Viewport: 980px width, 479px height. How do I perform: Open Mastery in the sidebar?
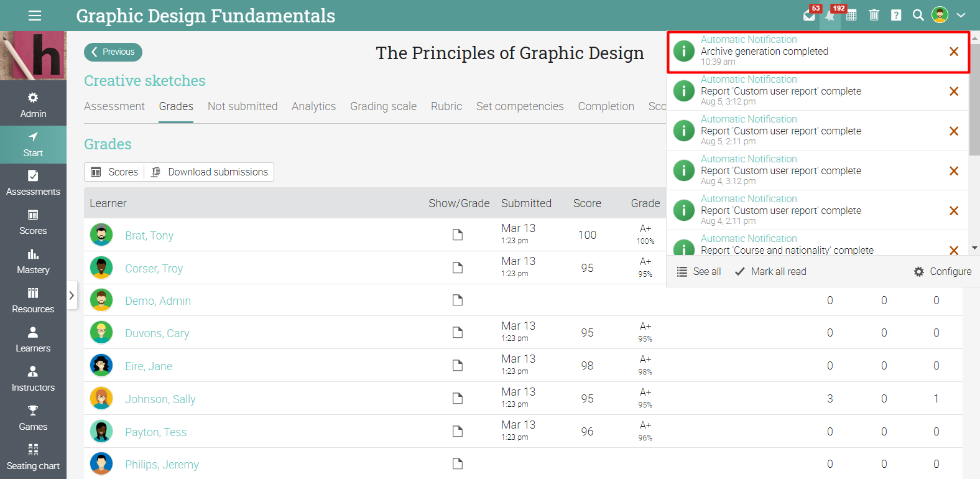(x=33, y=261)
